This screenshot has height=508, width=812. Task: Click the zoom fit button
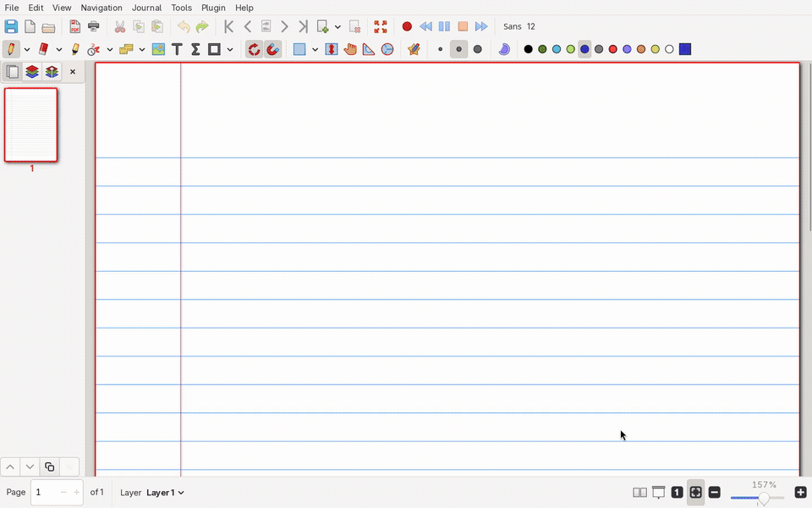point(695,493)
